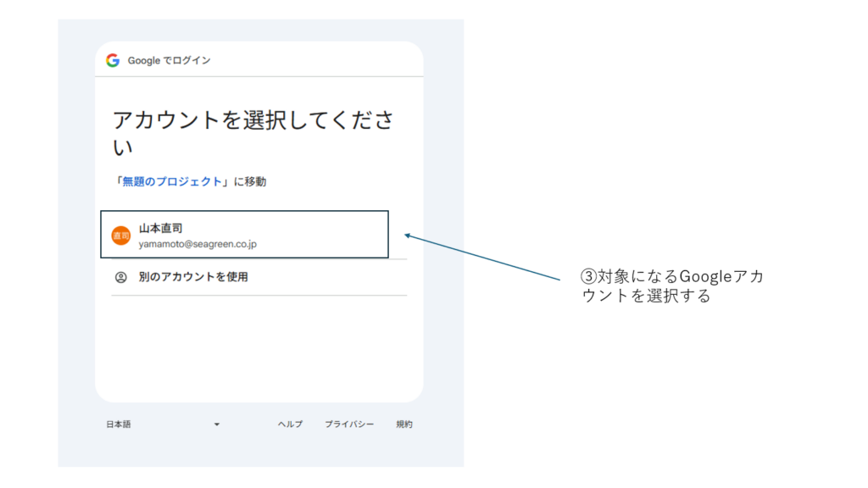Open the ヘルプ link
Viewport: 868px width, 488px height.
click(x=290, y=424)
